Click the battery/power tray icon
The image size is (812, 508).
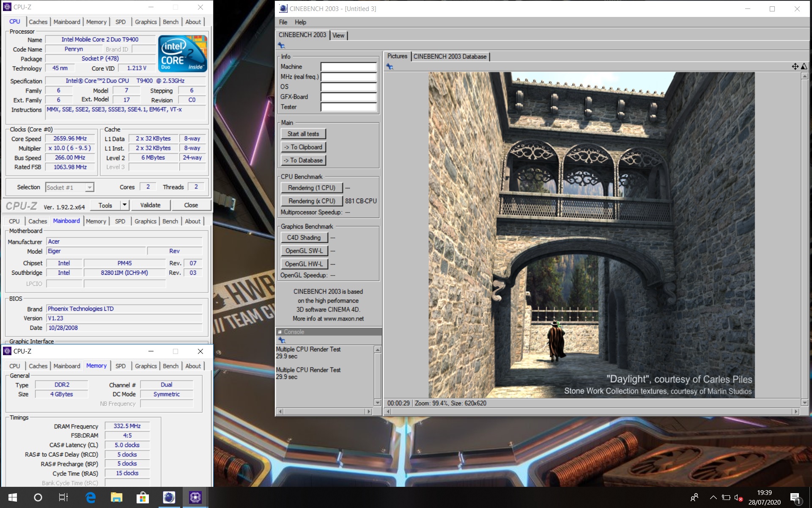726,497
